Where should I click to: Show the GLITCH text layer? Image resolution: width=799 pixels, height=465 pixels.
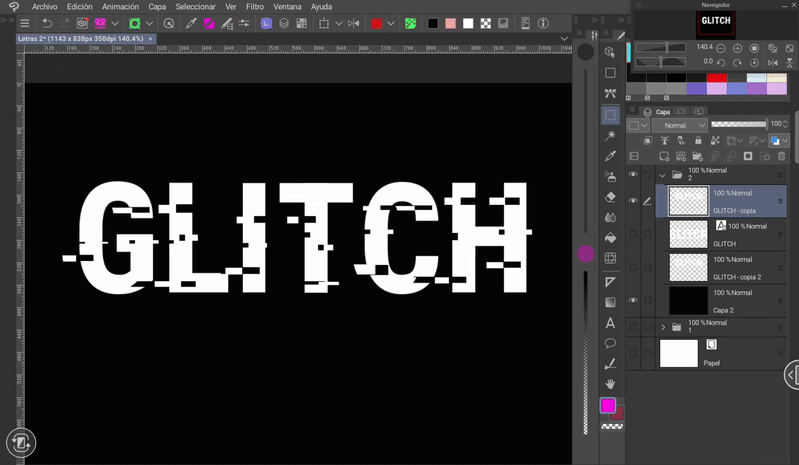click(633, 235)
